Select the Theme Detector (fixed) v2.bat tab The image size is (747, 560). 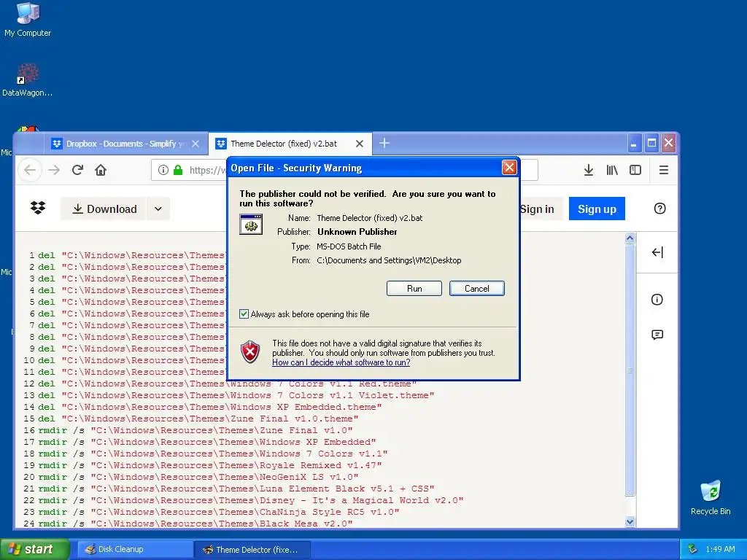pyautogui.click(x=290, y=144)
